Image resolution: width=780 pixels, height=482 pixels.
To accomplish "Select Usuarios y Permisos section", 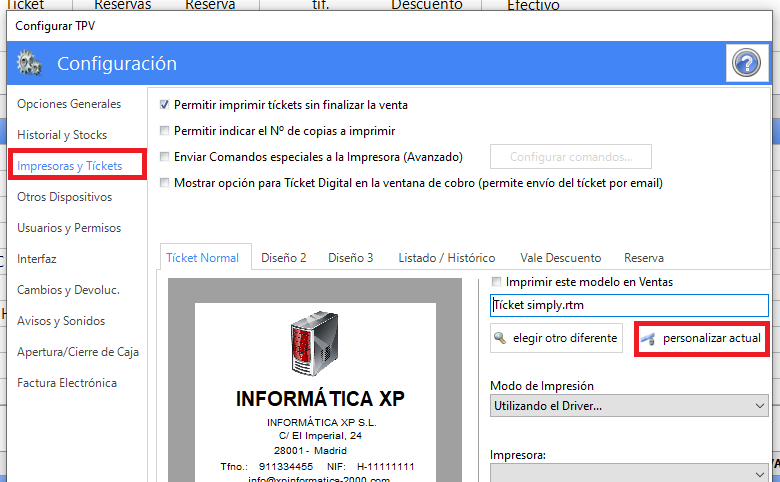I will 69,228.
